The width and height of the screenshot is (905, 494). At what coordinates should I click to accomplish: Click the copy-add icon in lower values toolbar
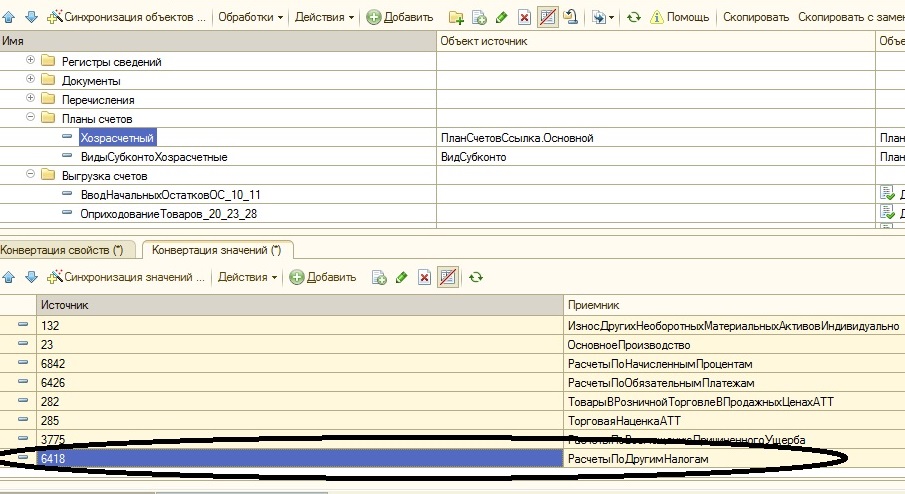[380, 277]
